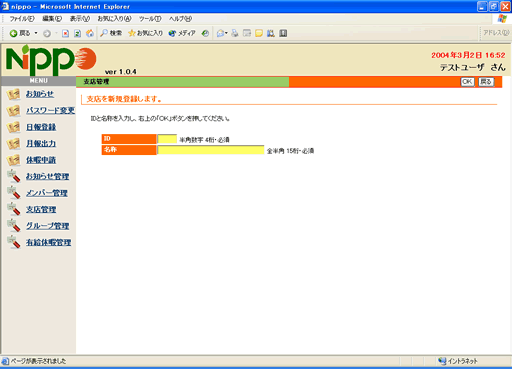
Task: Click the History icon in the toolbar
Action: click(206, 33)
